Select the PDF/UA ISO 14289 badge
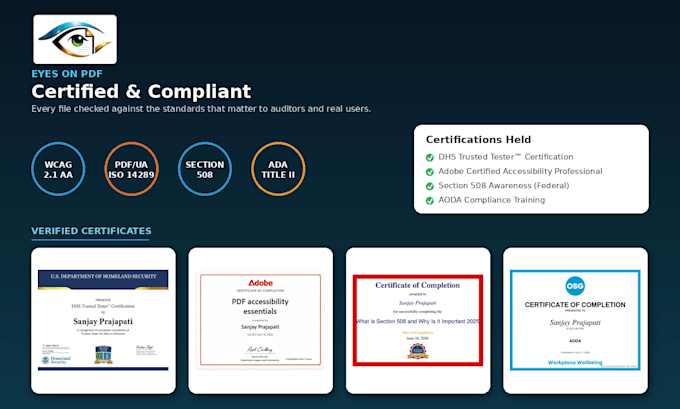Screen dimensions: 680x409 point(131,169)
